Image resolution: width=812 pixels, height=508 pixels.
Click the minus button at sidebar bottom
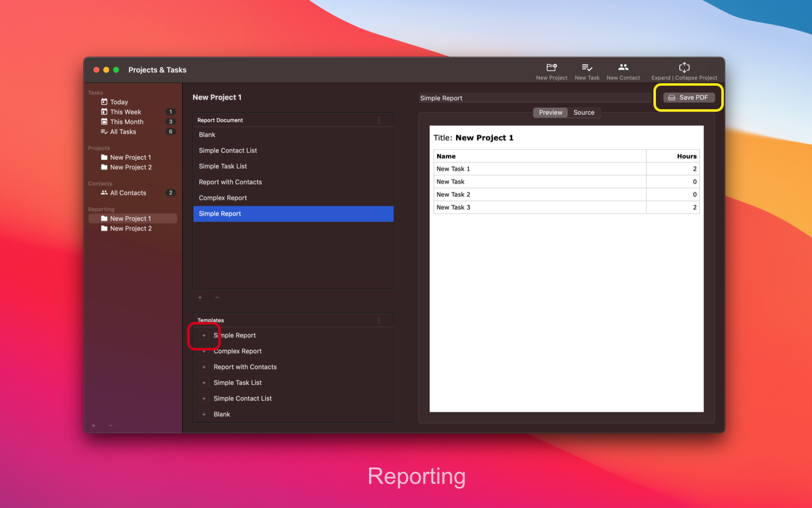110,425
